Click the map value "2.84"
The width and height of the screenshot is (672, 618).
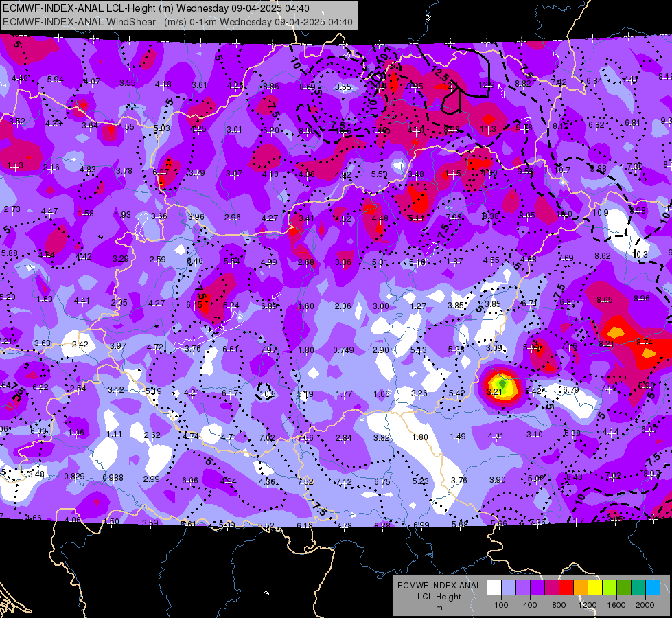coord(344,438)
